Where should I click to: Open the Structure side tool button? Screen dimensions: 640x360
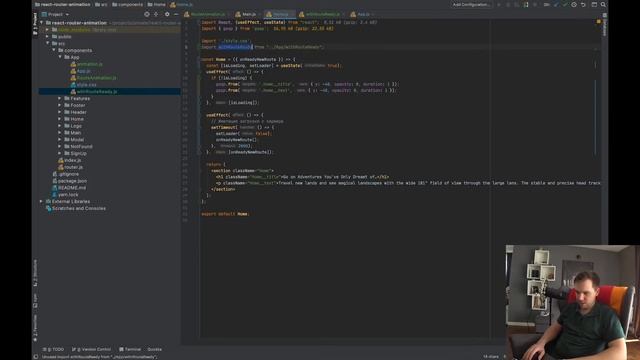(x=35, y=273)
